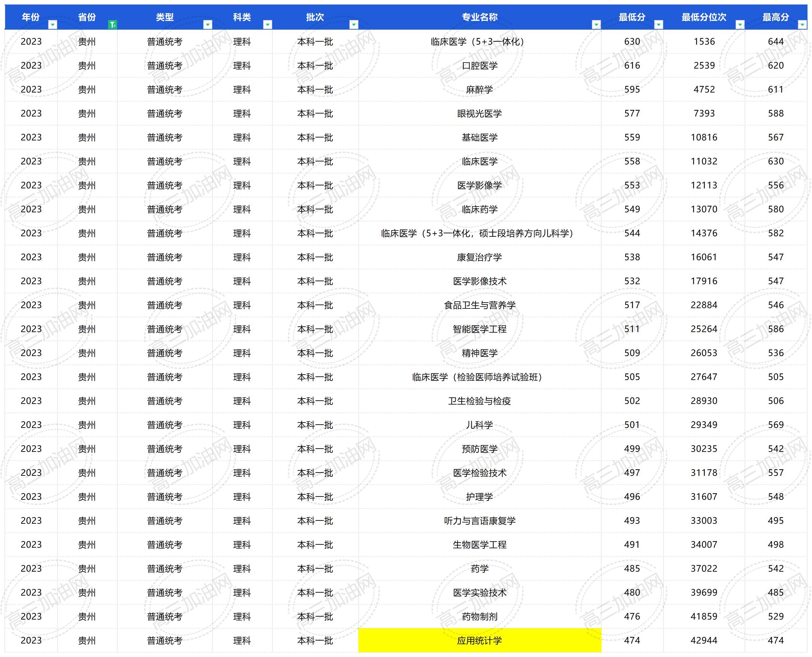Click the 硕士段培养方向儿科学 major cell
This screenshot has height=657, width=812.
(480, 233)
